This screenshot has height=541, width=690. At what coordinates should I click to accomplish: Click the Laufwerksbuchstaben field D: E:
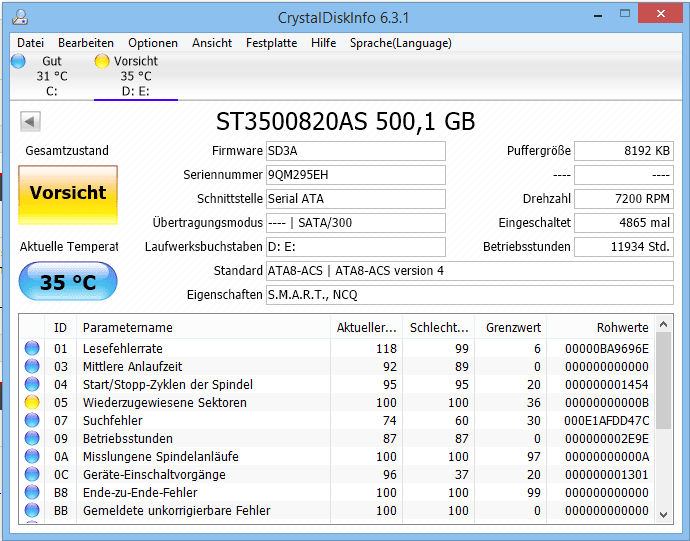pos(356,247)
